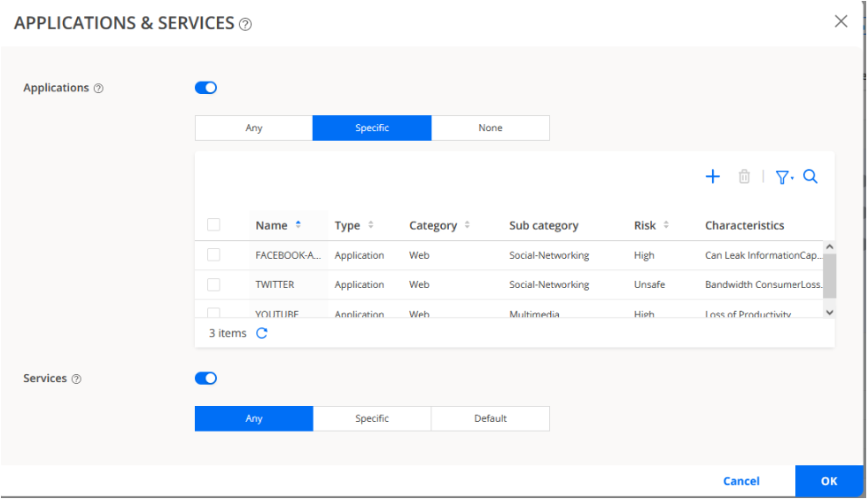Open the filter funnel menu

784,177
